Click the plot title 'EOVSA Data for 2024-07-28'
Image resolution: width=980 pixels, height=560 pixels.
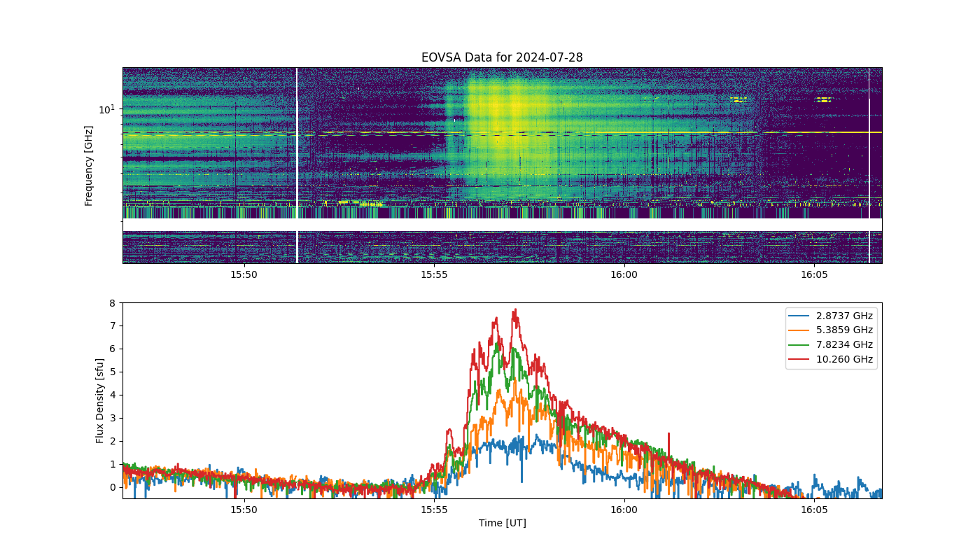pos(502,57)
